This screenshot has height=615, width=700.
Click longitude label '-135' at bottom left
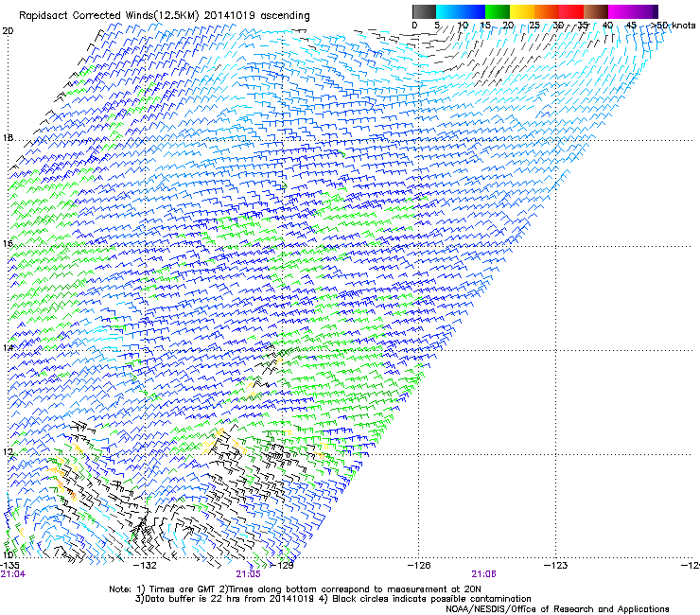tap(9, 565)
